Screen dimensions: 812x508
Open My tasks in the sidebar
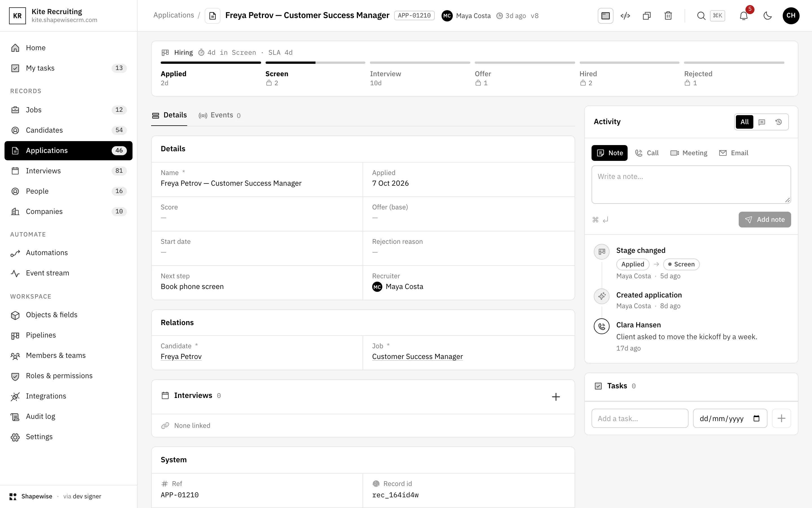click(69, 68)
